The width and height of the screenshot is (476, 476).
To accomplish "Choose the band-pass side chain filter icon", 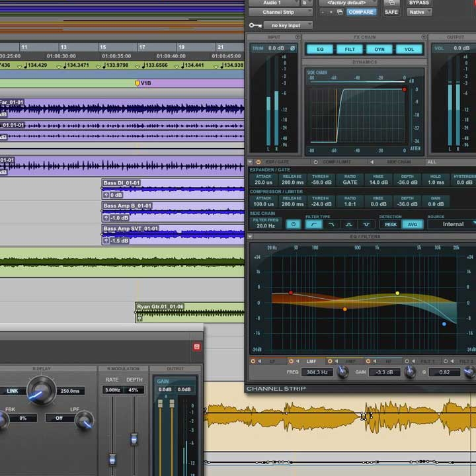I will click(349, 224).
